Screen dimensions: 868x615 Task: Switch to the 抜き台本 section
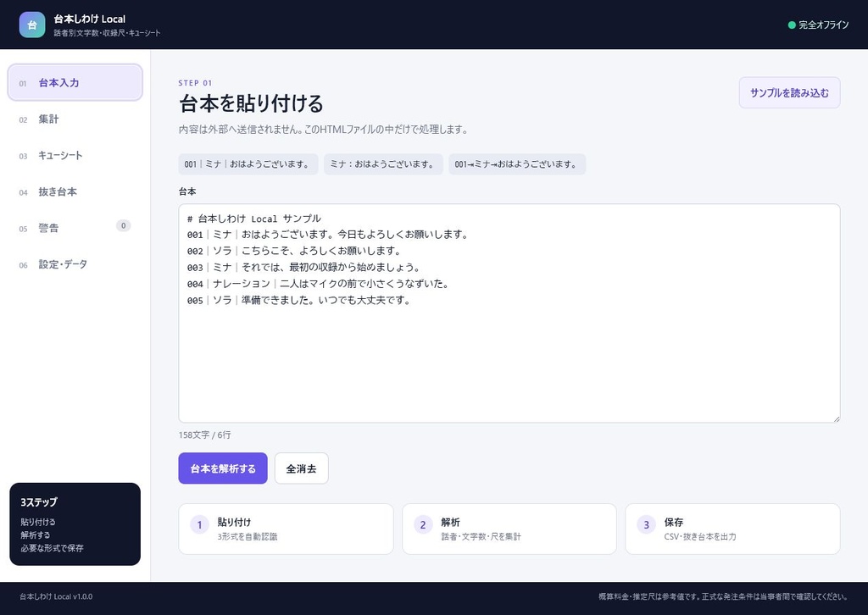(75, 192)
